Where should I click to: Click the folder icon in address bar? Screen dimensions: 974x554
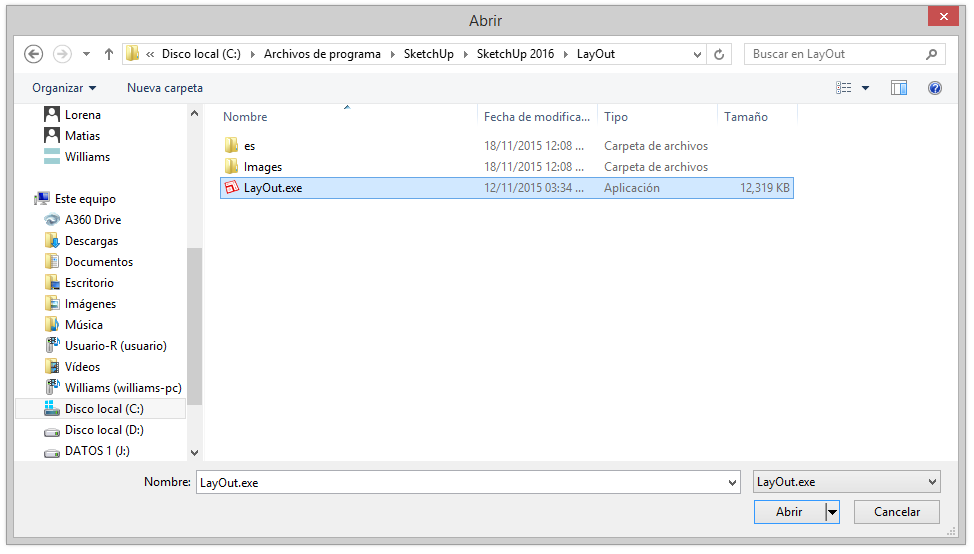[132, 53]
